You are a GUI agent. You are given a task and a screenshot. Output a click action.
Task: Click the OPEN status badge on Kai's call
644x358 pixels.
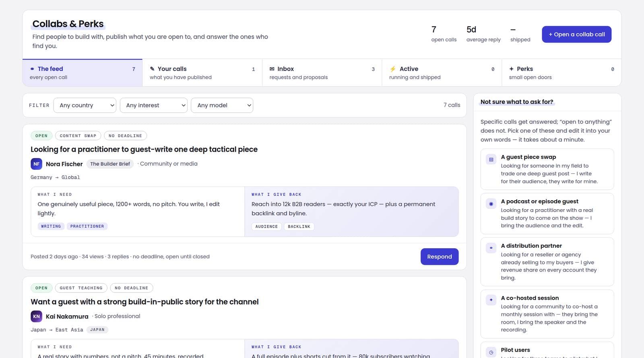(x=41, y=288)
